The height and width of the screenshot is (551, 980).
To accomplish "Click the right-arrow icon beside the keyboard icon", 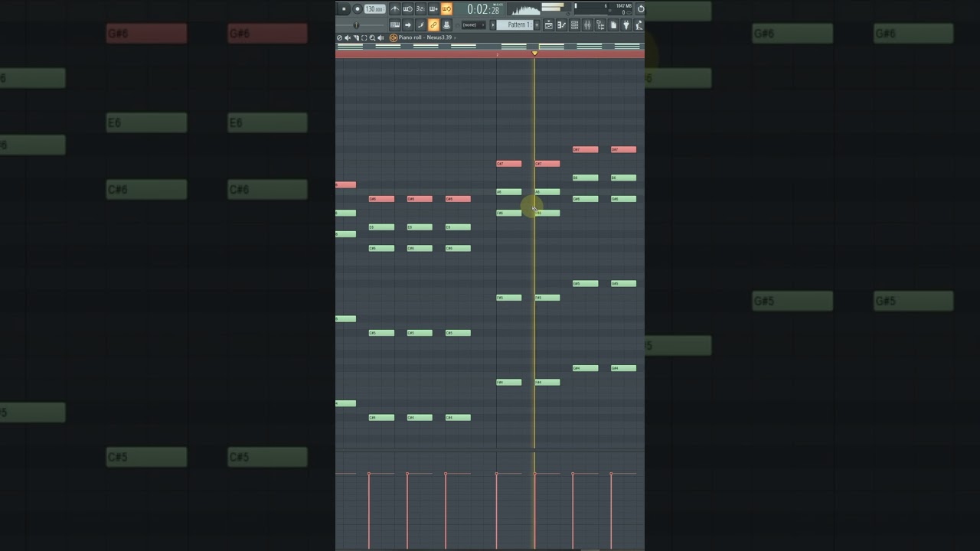I will pyautogui.click(x=407, y=24).
